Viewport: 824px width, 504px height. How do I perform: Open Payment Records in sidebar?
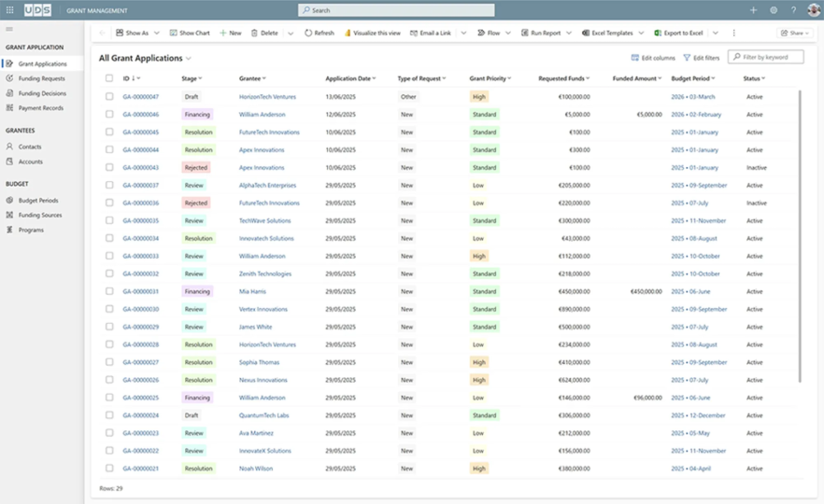41,107
